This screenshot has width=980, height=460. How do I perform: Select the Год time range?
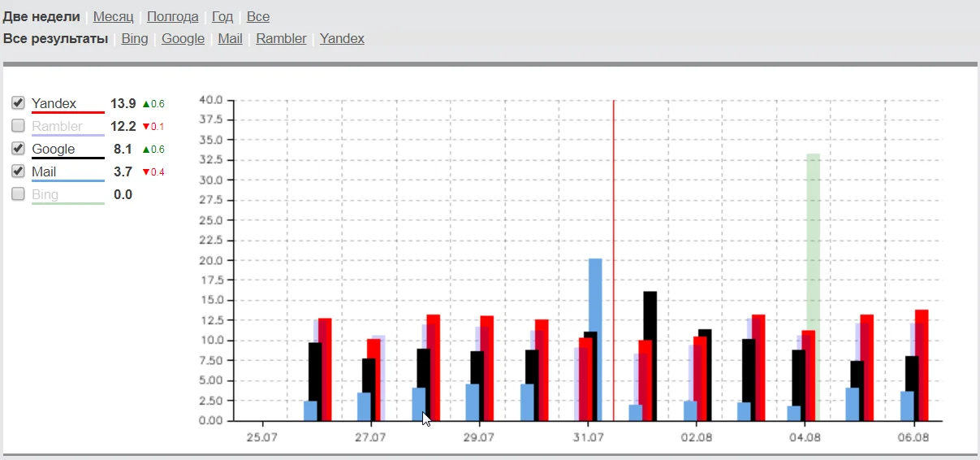[222, 17]
